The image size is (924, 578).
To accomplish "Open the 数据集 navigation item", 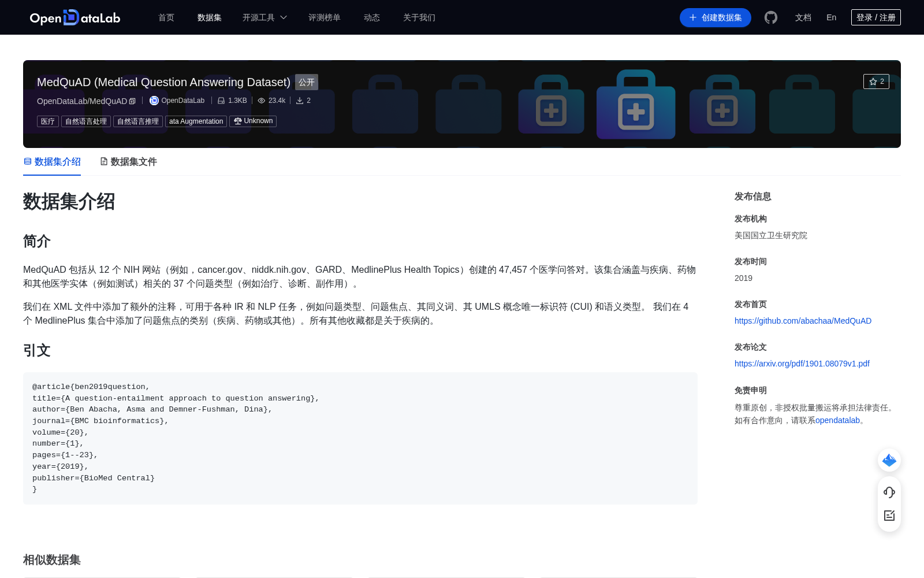I will (210, 17).
